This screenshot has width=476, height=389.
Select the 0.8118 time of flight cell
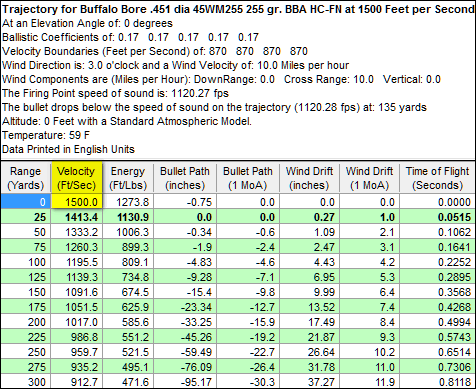pyautogui.click(x=438, y=382)
